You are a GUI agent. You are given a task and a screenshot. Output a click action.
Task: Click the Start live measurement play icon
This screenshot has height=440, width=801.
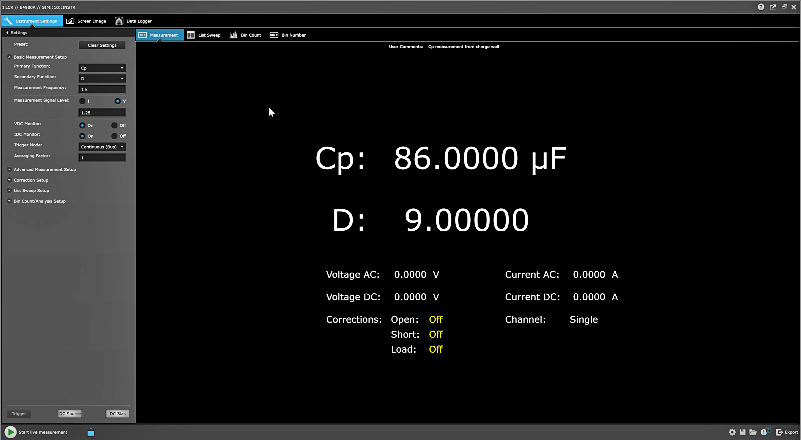(10, 432)
